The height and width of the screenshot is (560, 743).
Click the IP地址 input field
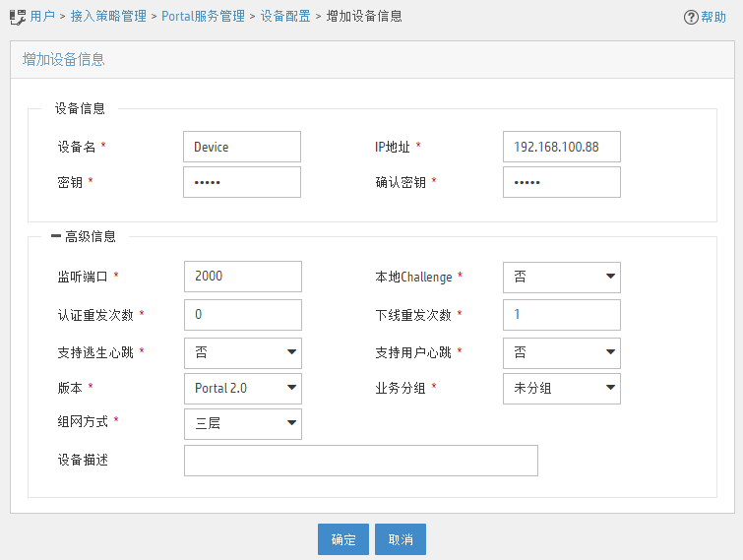pyautogui.click(x=562, y=147)
